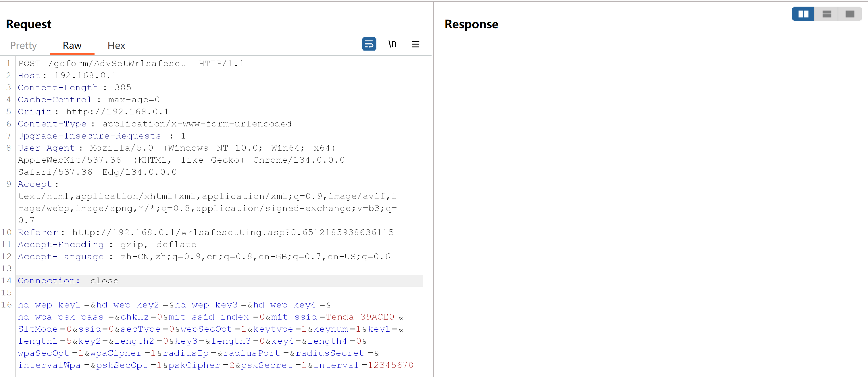Click the interval value 12345678
This screenshot has width=868, height=377.
tap(390, 365)
